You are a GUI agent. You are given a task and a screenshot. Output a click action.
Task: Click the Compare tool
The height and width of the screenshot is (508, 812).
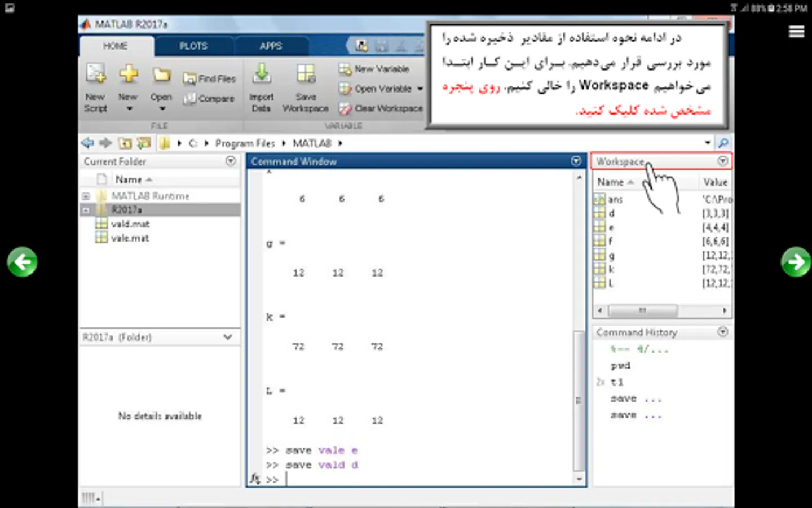coord(209,99)
